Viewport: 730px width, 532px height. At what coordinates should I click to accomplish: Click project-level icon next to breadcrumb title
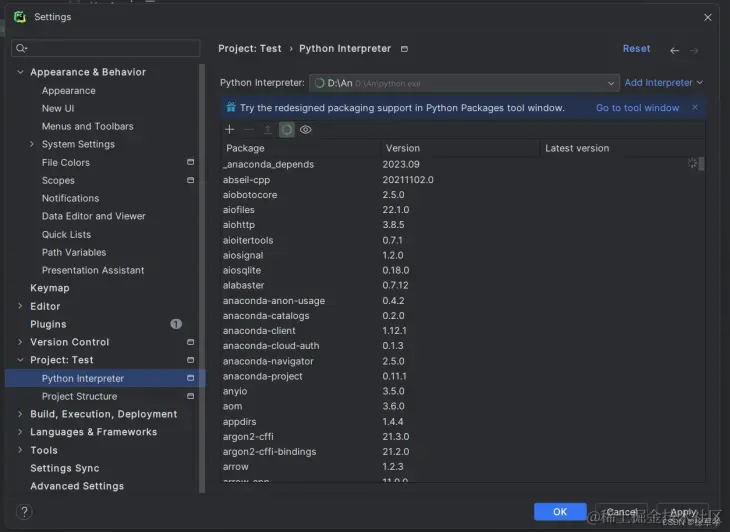tap(404, 49)
